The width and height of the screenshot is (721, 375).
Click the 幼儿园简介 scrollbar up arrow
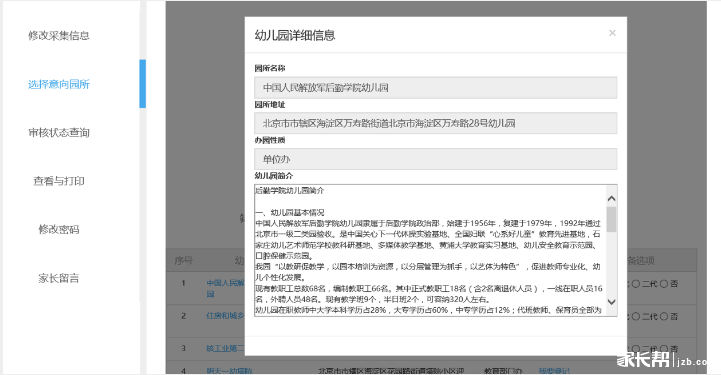612,199
